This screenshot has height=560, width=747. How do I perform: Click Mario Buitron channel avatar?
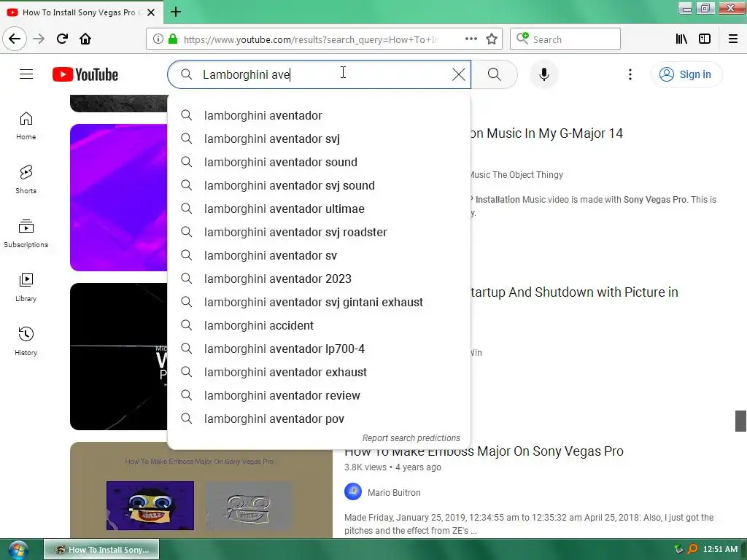(x=353, y=492)
